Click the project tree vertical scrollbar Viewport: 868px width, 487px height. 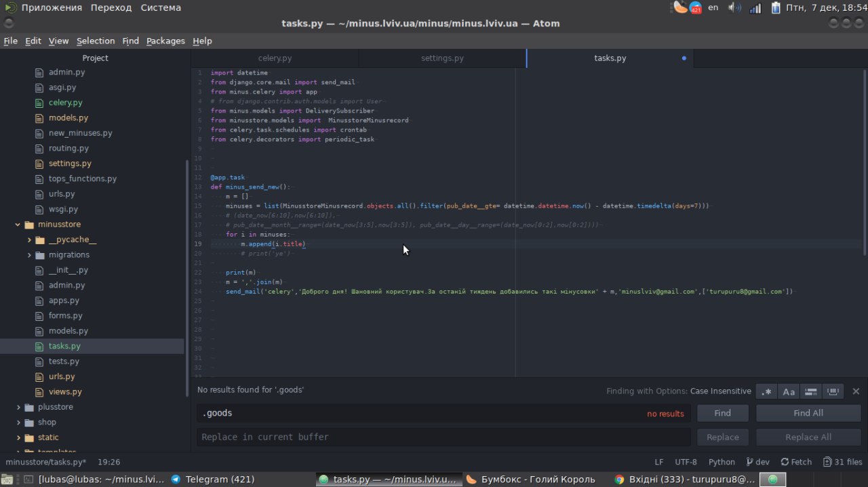pos(187,278)
